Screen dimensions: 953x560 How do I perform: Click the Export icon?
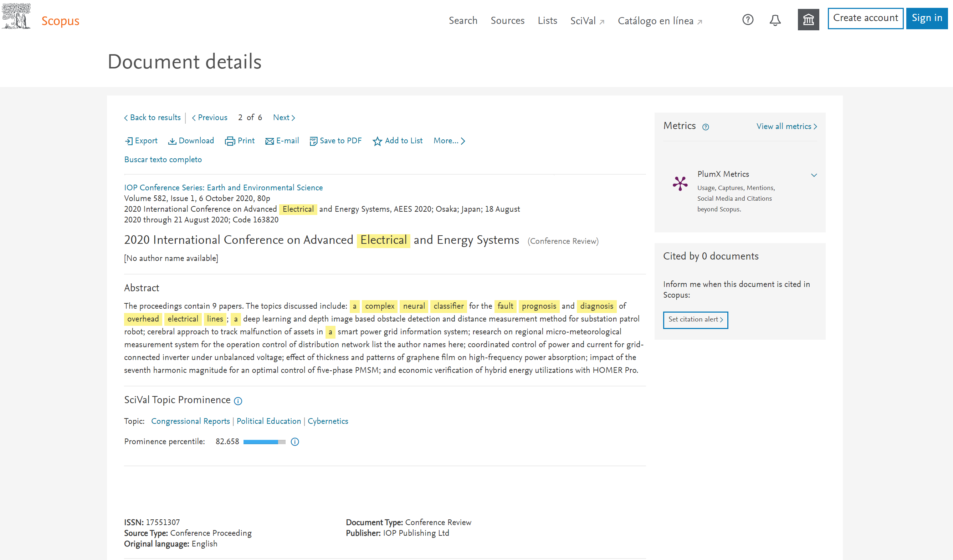129,141
